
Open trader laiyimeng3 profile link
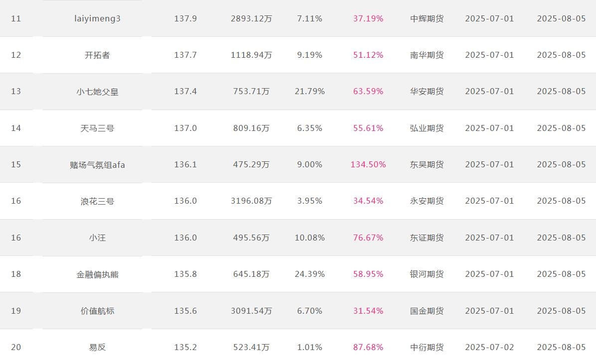tap(97, 18)
